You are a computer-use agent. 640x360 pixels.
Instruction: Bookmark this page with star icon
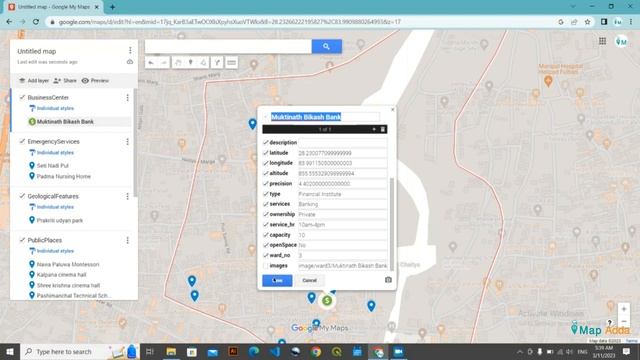point(587,22)
